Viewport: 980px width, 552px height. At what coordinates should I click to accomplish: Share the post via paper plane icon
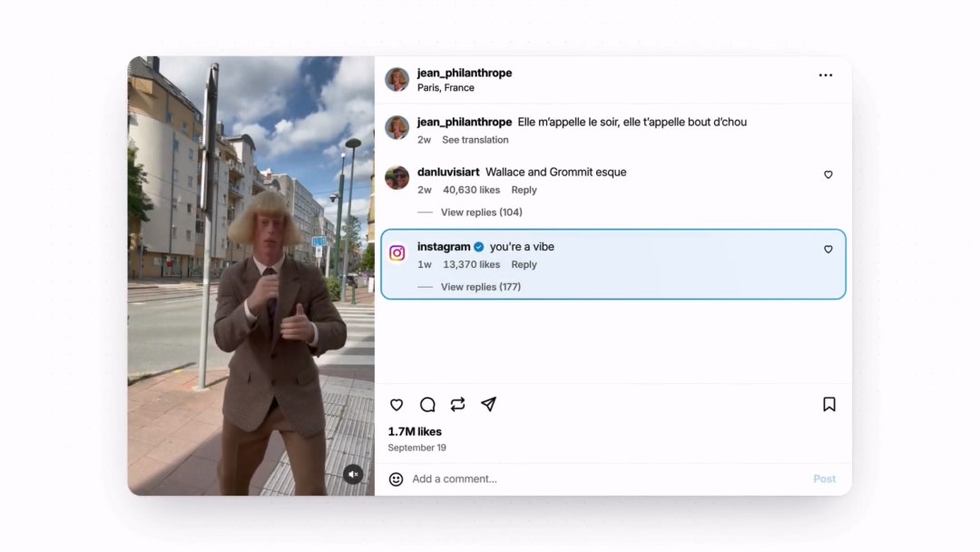489,404
